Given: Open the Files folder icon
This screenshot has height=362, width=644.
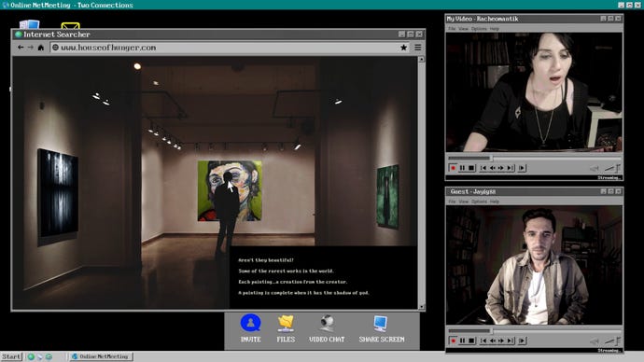Looking at the screenshot, I should 286,324.
